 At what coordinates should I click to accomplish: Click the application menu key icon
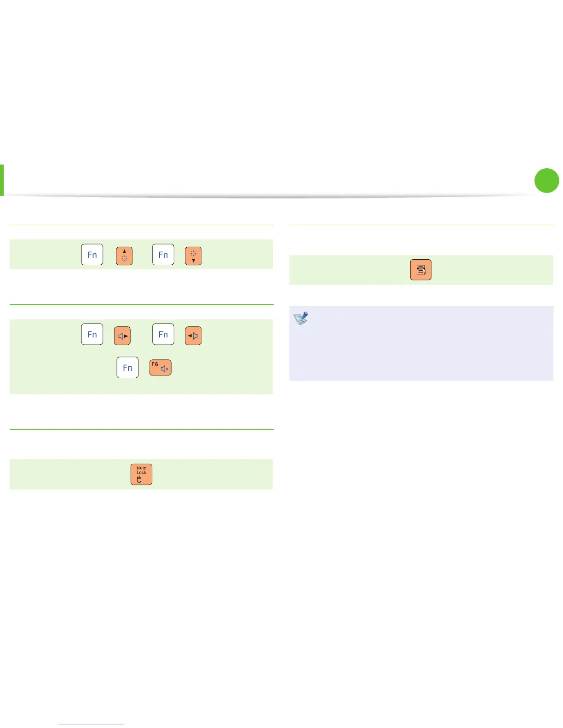pos(420,270)
